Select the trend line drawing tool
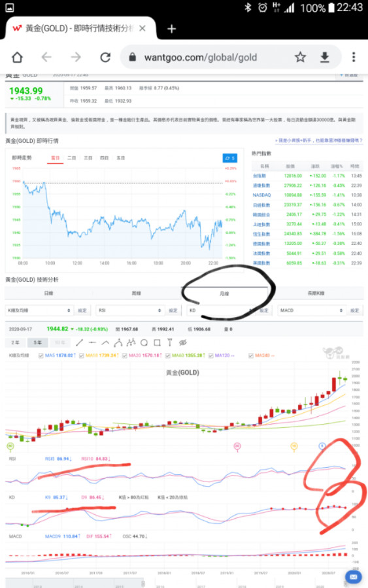368x588 pixels. click(x=79, y=342)
